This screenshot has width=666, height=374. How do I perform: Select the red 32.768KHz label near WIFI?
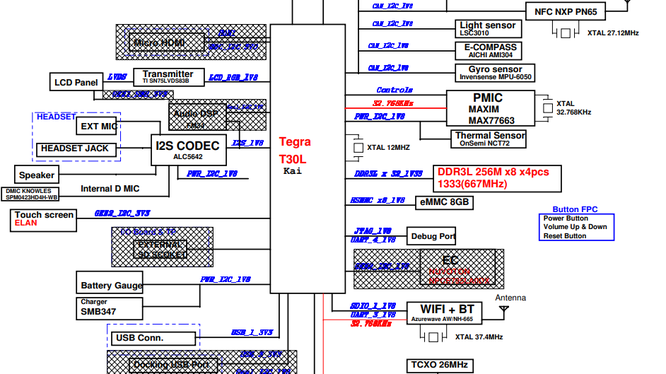coord(371,323)
